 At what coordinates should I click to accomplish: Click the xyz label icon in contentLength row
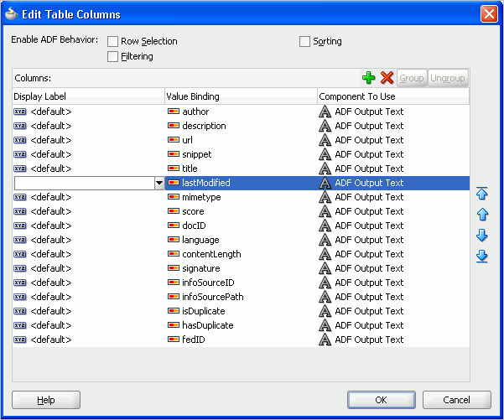click(x=20, y=254)
